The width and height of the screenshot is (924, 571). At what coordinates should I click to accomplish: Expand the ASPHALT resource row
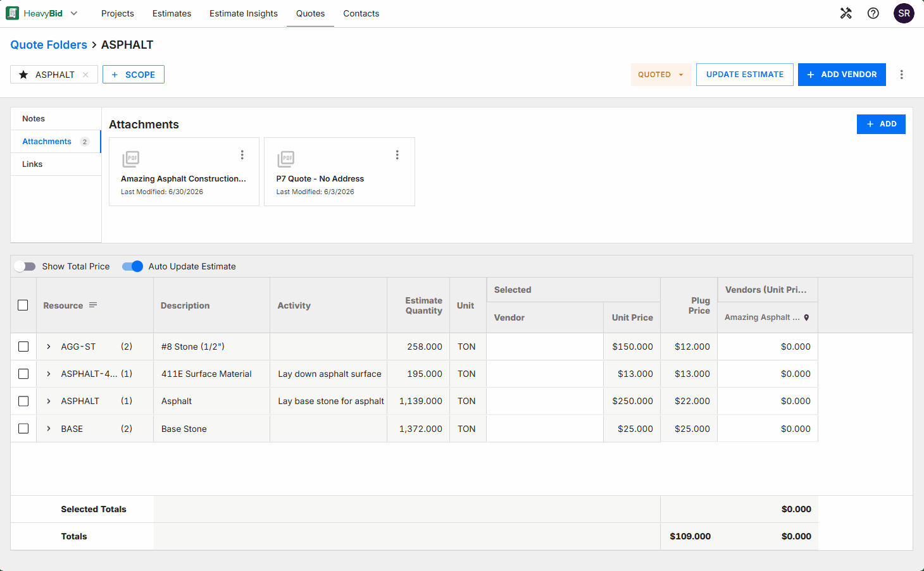pyautogui.click(x=49, y=401)
